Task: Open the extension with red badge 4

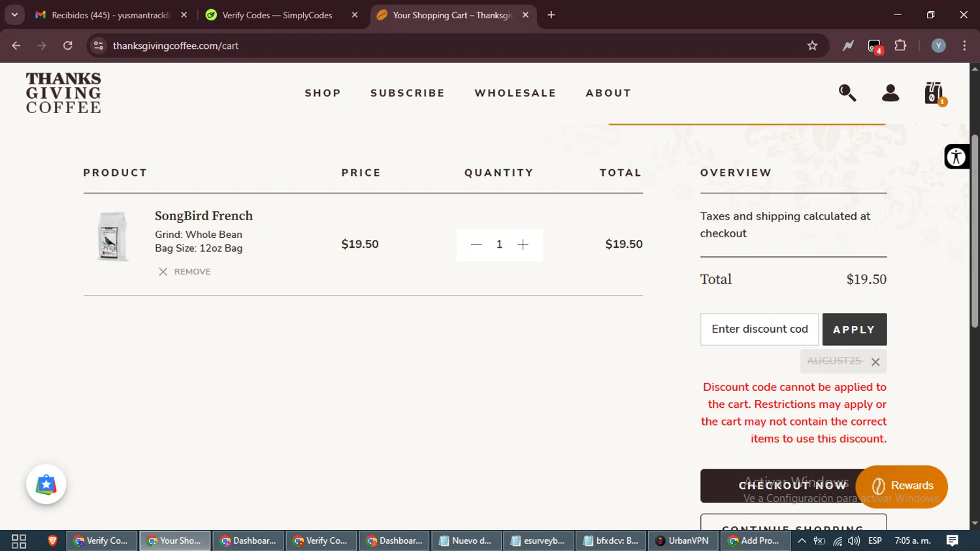Action: pos(875,46)
